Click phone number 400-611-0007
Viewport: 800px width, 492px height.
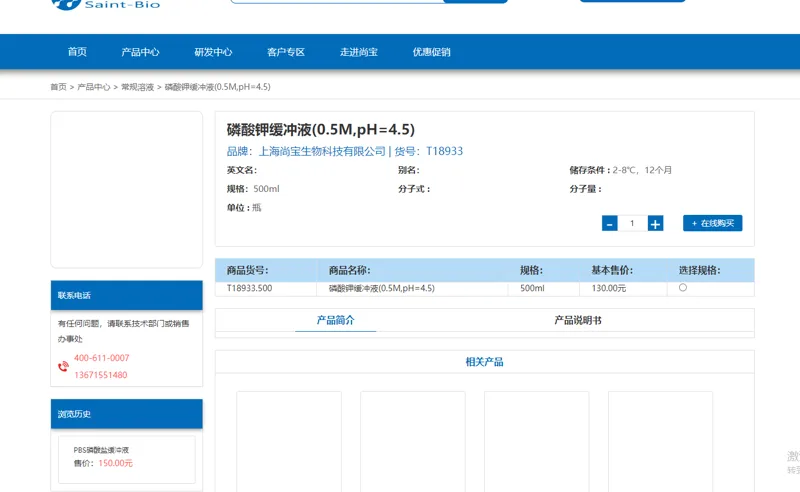coord(102,358)
